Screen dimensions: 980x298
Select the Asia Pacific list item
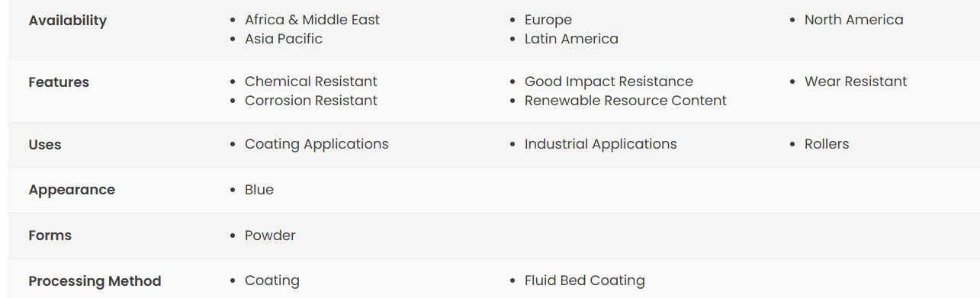(284, 39)
